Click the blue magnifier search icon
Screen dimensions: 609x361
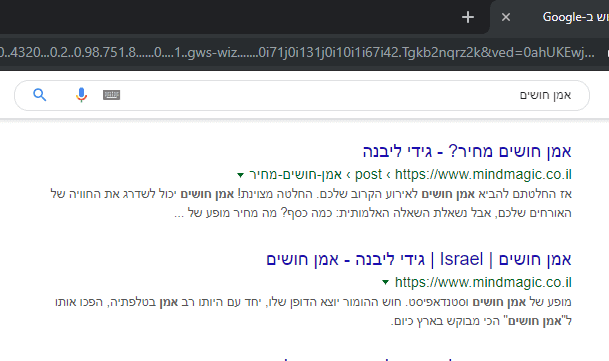pos(39,95)
